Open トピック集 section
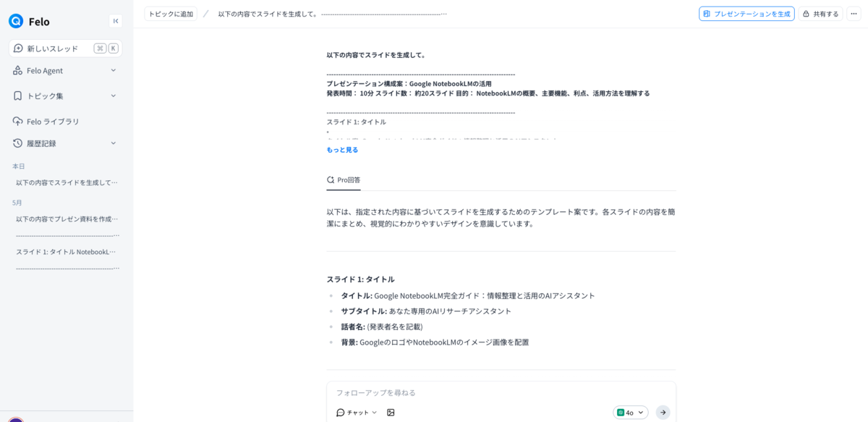Screen dimensions: 868x422 click(45, 96)
